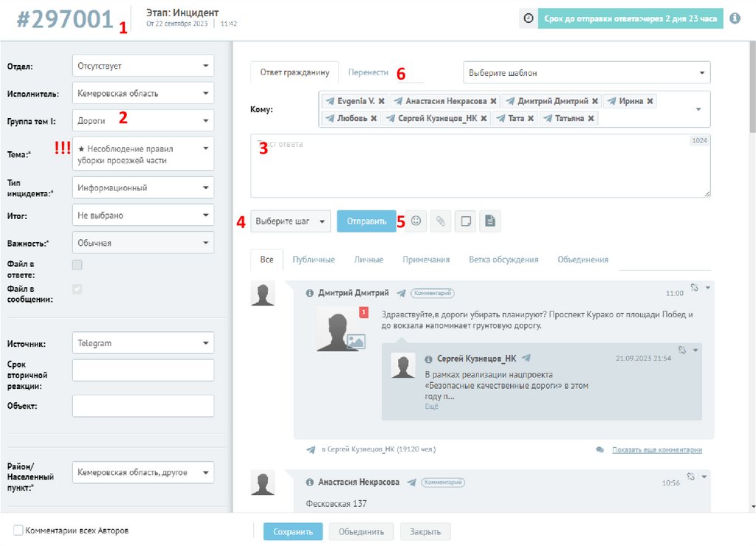
Task: Open the info icon at top right corner
Action: 735,18
